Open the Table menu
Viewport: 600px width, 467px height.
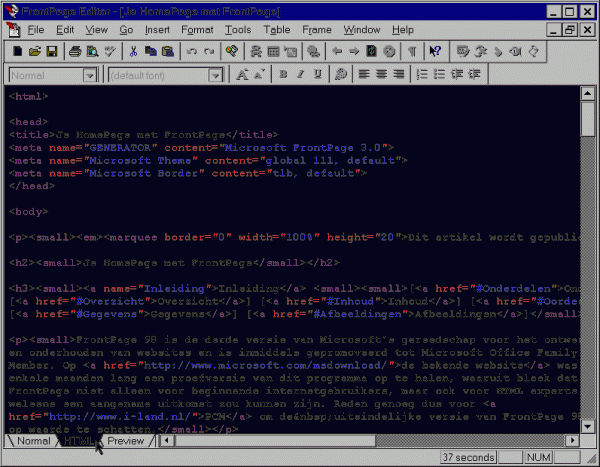pyautogui.click(x=277, y=30)
